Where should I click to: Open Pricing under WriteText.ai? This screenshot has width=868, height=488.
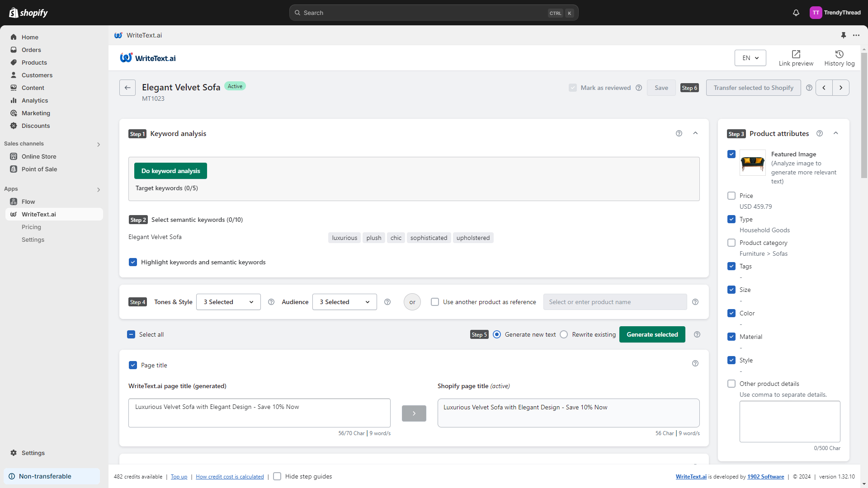(x=31, y=227)
